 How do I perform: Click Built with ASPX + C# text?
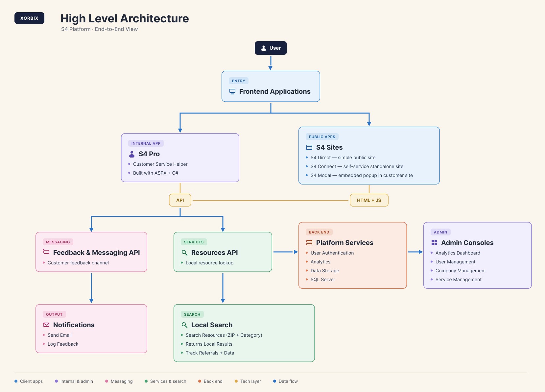pos(155,173)
